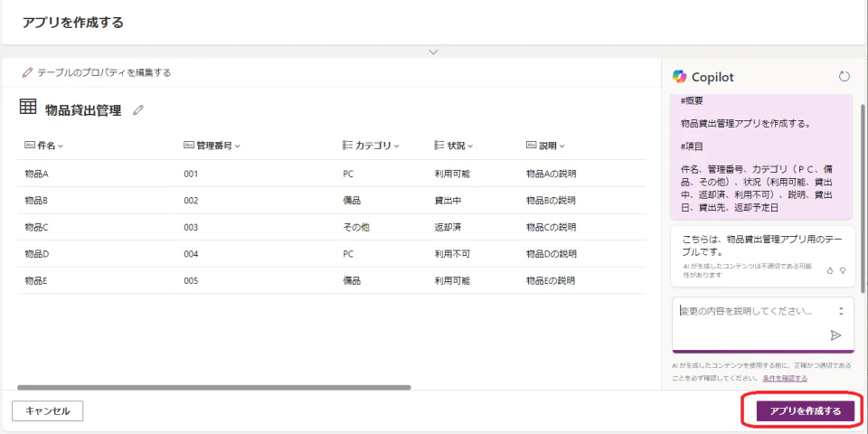Click the 005 管理番号 cell
This screenshot has width=868, height=434.
pyautogui.click(x=191, y=280)
